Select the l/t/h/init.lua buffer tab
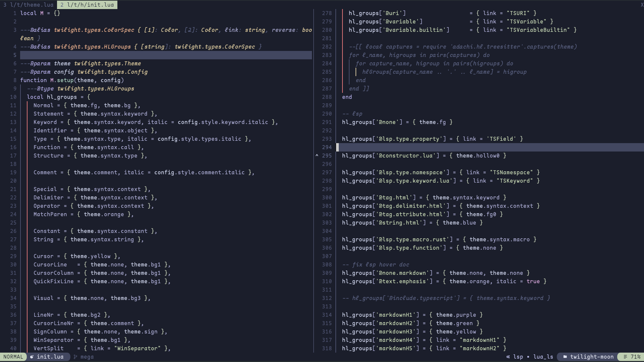This screenshot has height=362, width=644. 87,5
